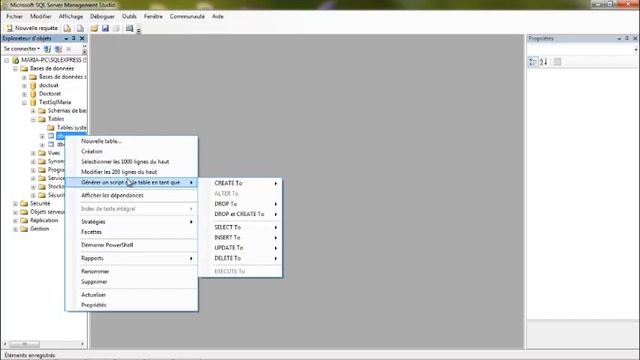Choose Démarrer PowerShell
The height and width of the screenshot is (360, 640).
pyautogui.click(x=131, y=245)
